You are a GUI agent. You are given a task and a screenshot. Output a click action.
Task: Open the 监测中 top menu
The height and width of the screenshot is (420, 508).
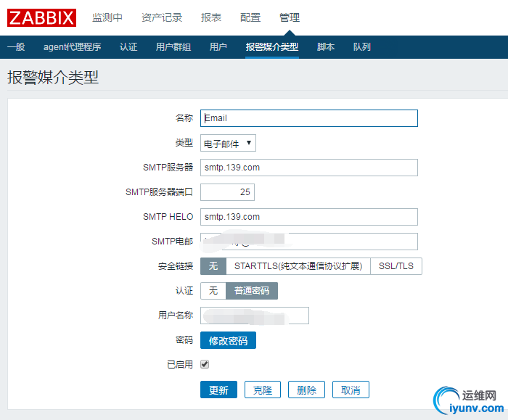(107, 17)
